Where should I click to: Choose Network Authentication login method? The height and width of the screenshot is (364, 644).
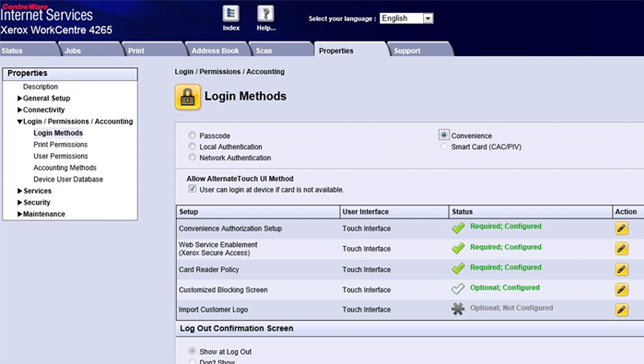click(192, 157)
